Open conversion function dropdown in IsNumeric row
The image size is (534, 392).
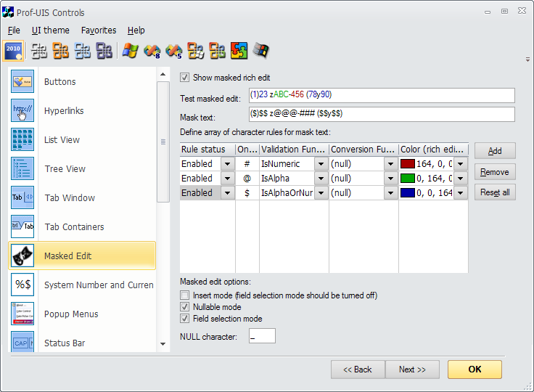390,164
